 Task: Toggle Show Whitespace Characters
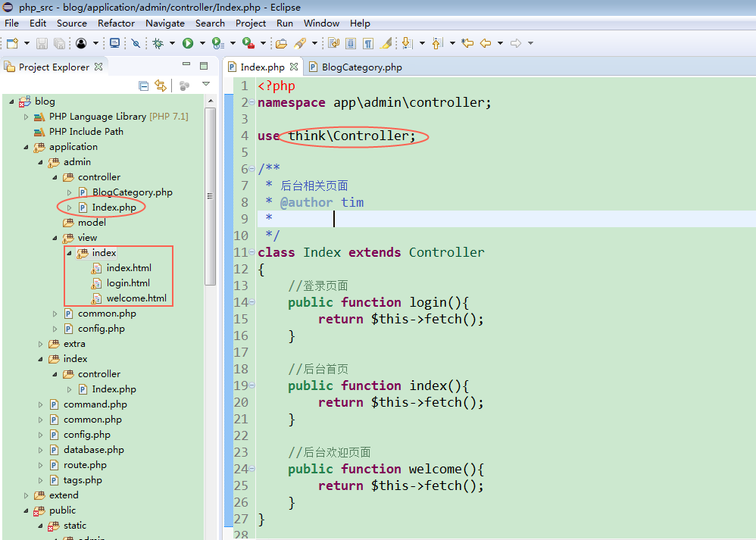[368, 43]
